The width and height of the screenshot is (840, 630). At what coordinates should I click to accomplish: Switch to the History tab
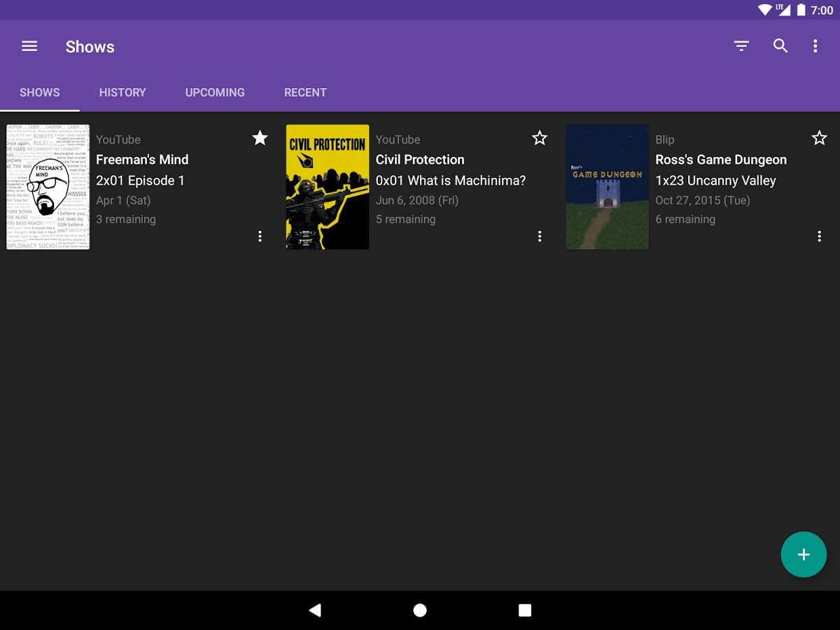point(122,92)
